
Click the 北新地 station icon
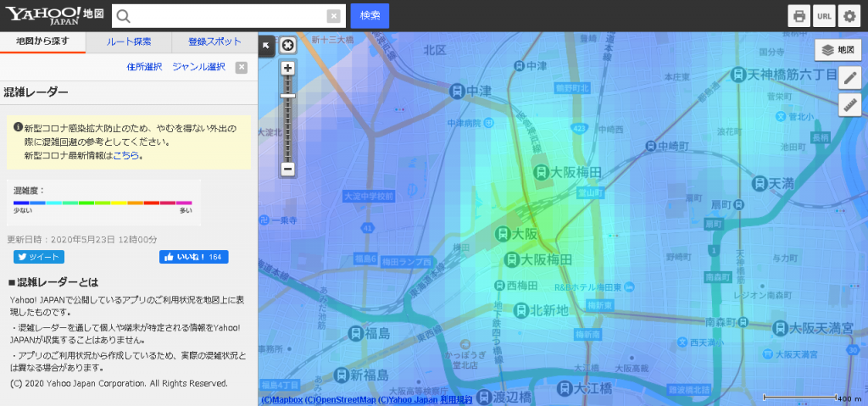[520, 310]
